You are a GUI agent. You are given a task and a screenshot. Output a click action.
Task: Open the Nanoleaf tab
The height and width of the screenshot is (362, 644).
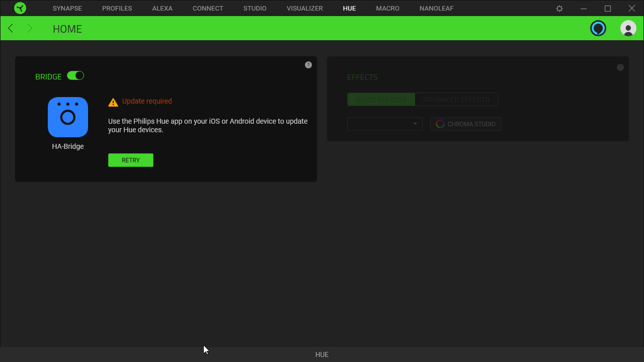436,9
